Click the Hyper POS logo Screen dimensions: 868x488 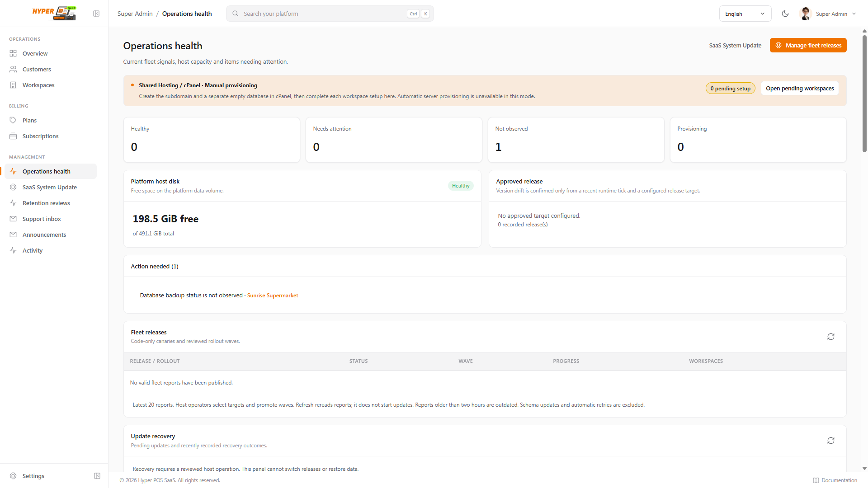click(x=54, y=13)
